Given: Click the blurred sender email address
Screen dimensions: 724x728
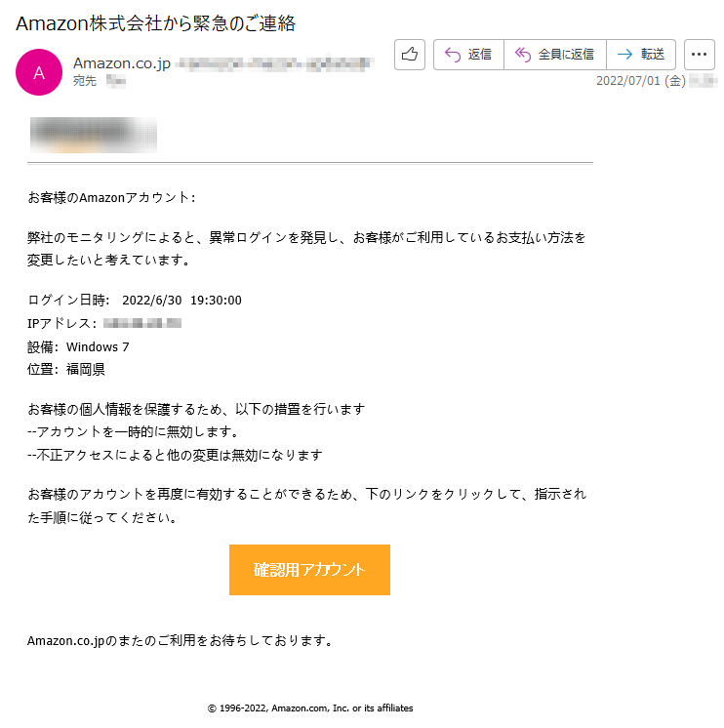Looking at the screenshot, I should [275, 63].
